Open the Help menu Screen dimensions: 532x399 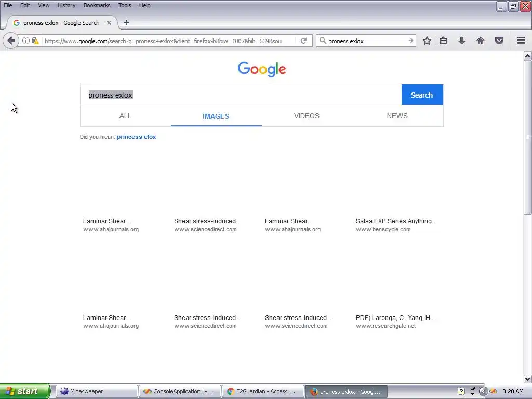[145, 5]
